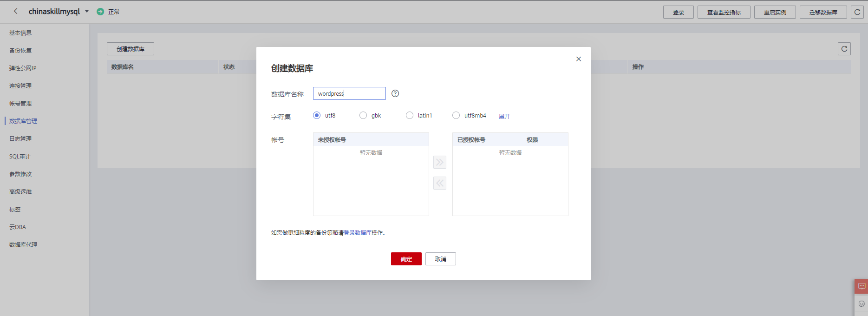Click the 登录 button in the header
The height and width of the screenshot is (316, 868).
tap(679, 12)
